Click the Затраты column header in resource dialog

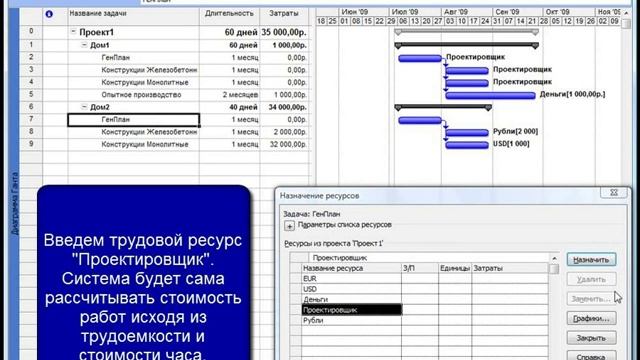(510, 268)
